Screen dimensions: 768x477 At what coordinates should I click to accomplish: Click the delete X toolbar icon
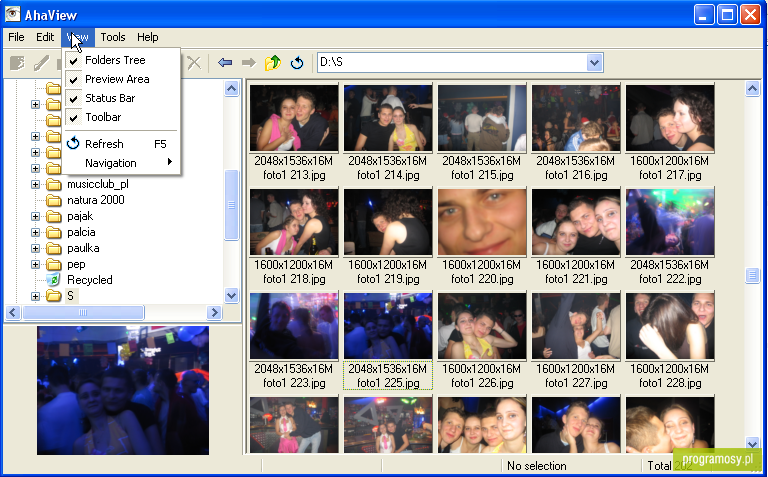point(194,62)
